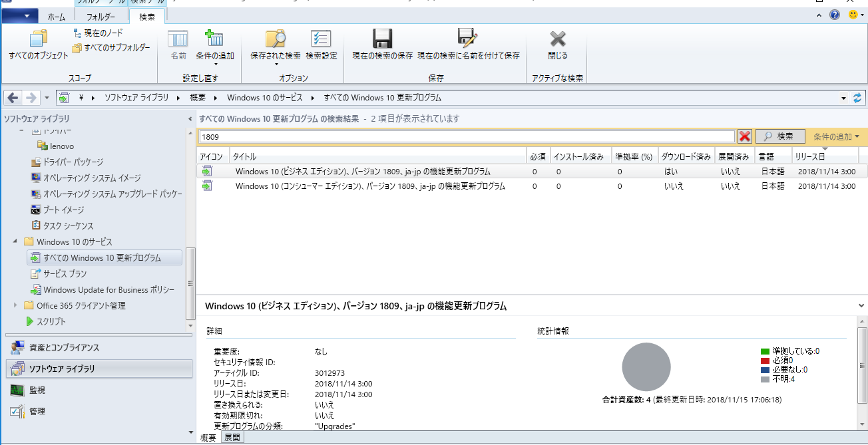Image resolution: width=868 pixels, height=445 pixels.
Task: Click the green Compliant legend swatch
Action: [765, 351]
